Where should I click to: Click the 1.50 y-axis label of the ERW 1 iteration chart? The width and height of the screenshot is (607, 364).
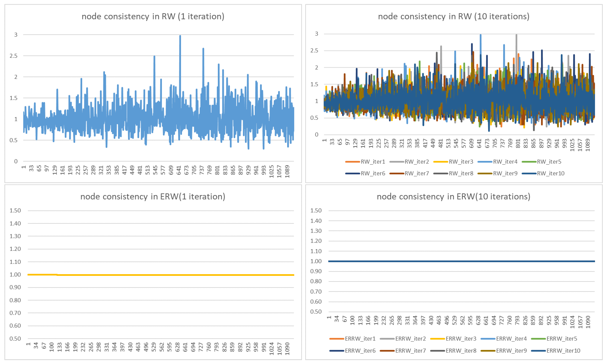(15, 211)
